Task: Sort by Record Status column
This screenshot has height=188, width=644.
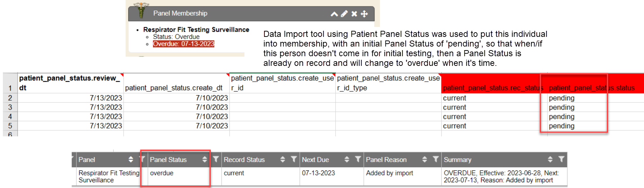Action: (x=283, y=159)
